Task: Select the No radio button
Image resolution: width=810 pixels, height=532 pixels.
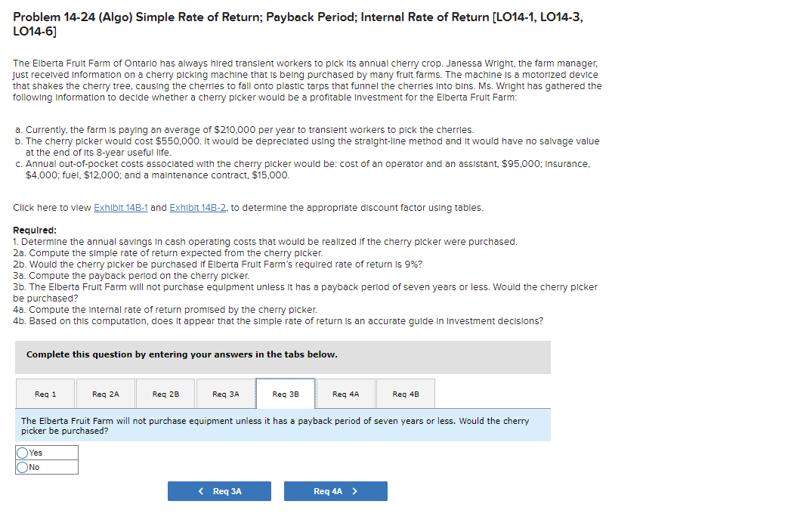Action: (x=22, y=466)
